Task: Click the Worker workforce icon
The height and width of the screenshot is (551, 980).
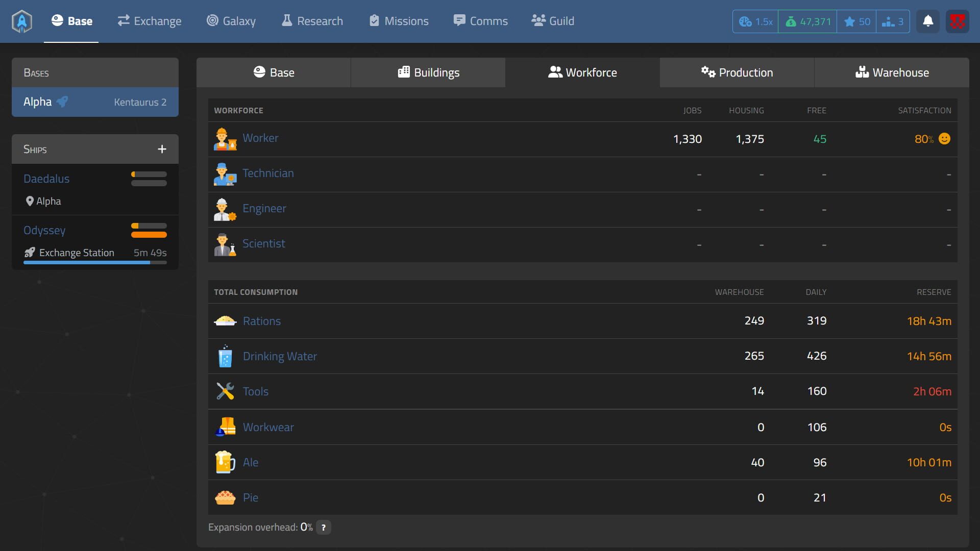Action: pos(225,139)
